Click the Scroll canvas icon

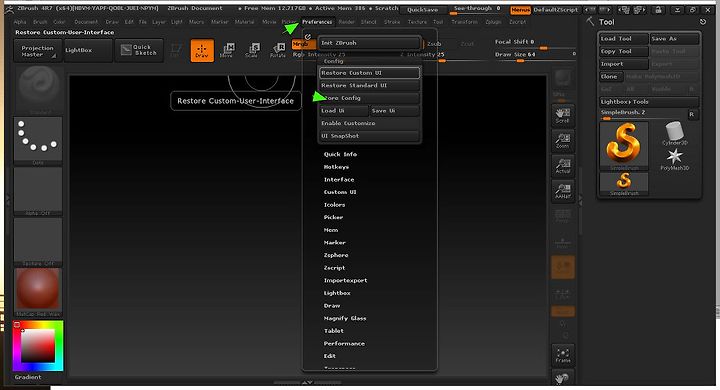click(x=563, y=115)
